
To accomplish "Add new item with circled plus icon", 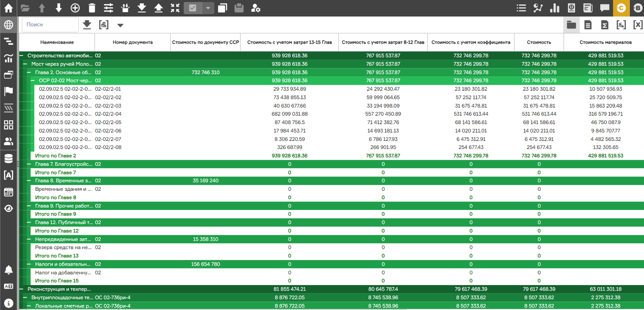I will pos(75,8).
